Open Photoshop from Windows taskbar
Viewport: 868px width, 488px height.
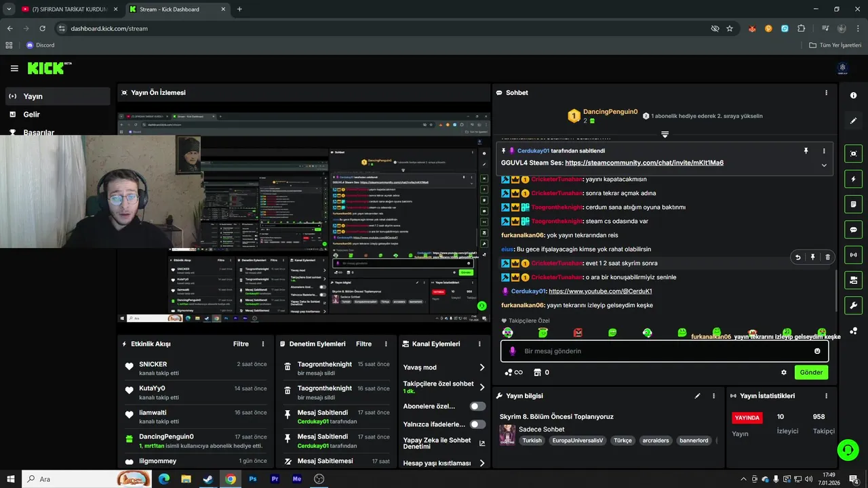[253, 479]
